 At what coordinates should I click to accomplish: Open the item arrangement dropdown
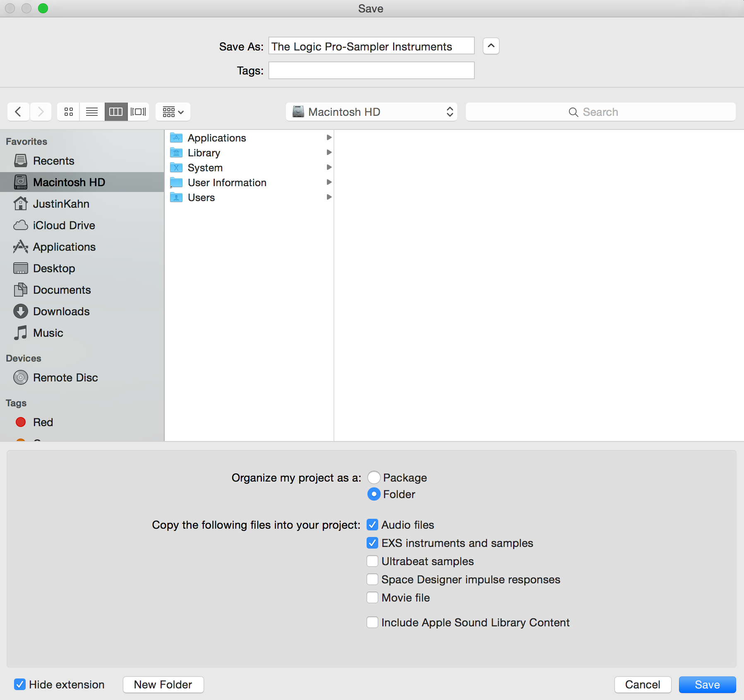pos(173,112)
